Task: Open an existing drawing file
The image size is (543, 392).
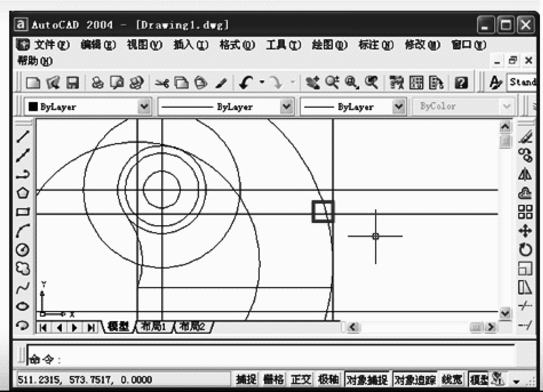Action: [x=53, y=82]
